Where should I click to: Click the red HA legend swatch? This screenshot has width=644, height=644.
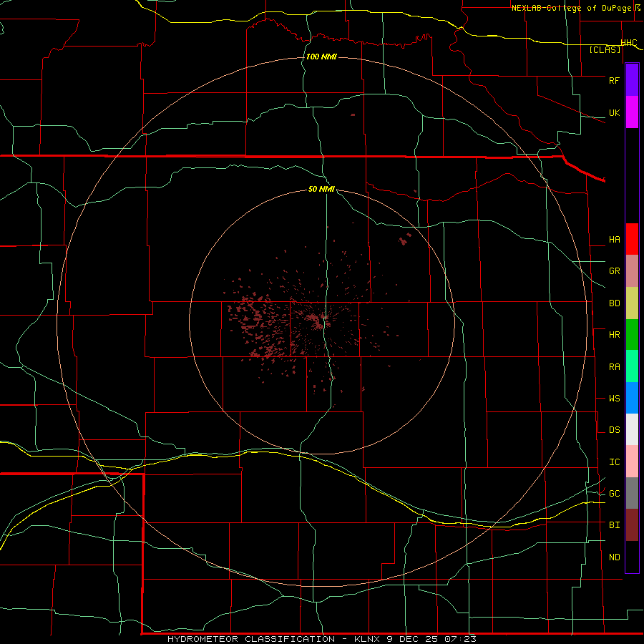pyautogui.click(x=632, y=239)
